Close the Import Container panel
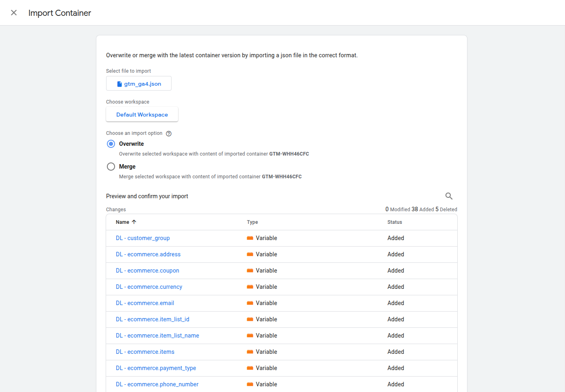 pyautogui.click(x=14, y=13)
